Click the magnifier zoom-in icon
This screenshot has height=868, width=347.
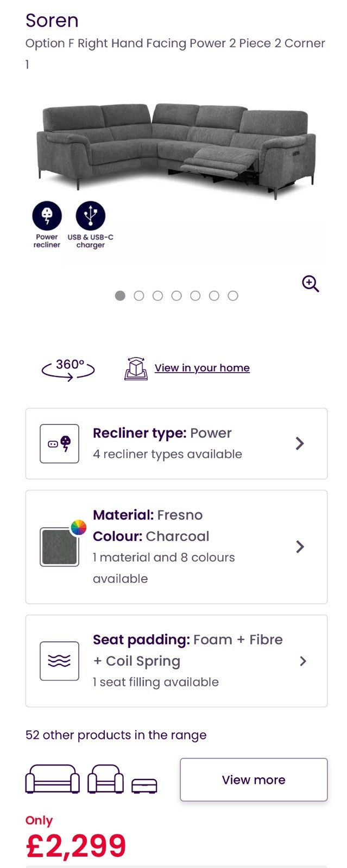(x=310, y=283)
